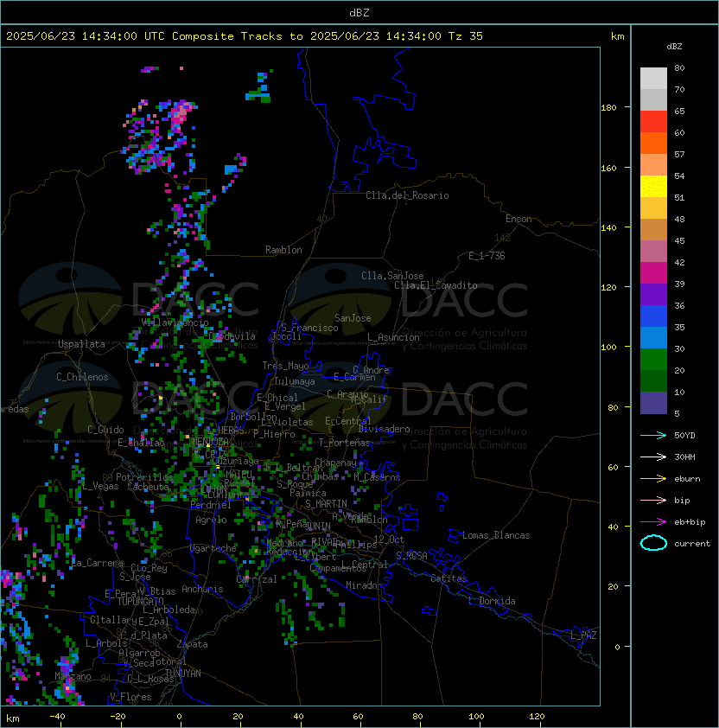719x728 pixels.
Task: Click the Anchoris place label
Action: point(202,589)
